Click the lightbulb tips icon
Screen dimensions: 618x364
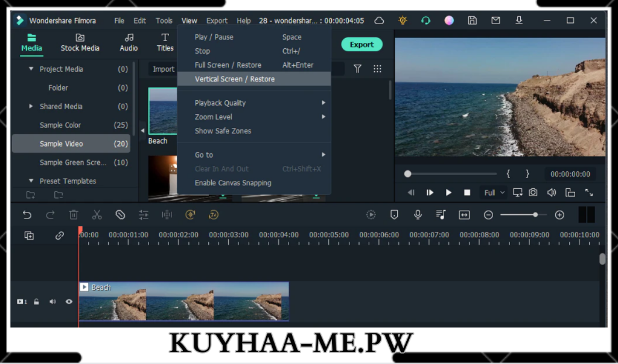click(403, 21)
